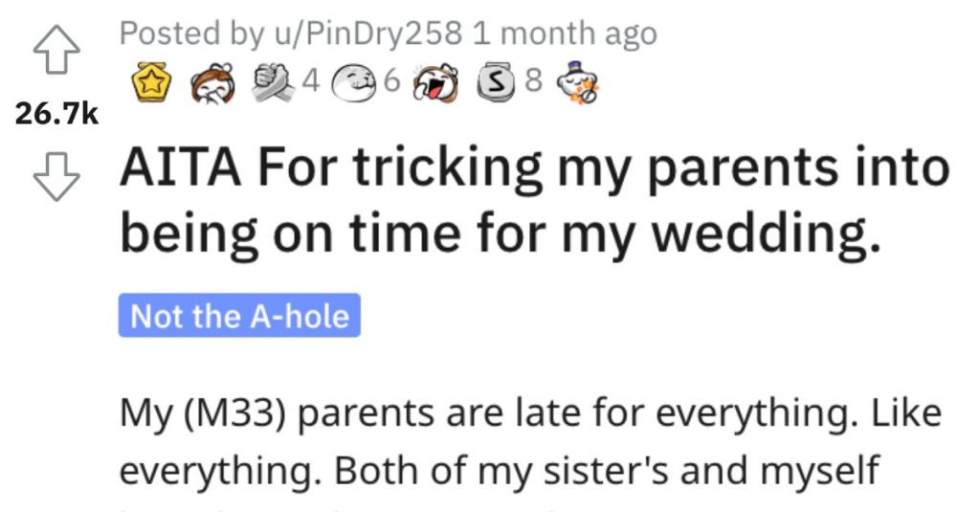Upvote the wedding AITA post
Image resolution: width=980 pixels, height=512 pixels.
(56, 50)
